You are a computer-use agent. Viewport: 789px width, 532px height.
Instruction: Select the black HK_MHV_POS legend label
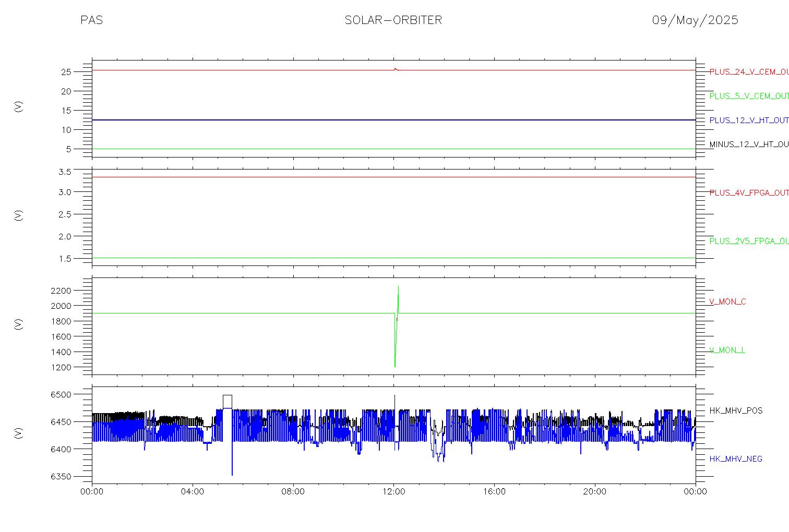736,410
